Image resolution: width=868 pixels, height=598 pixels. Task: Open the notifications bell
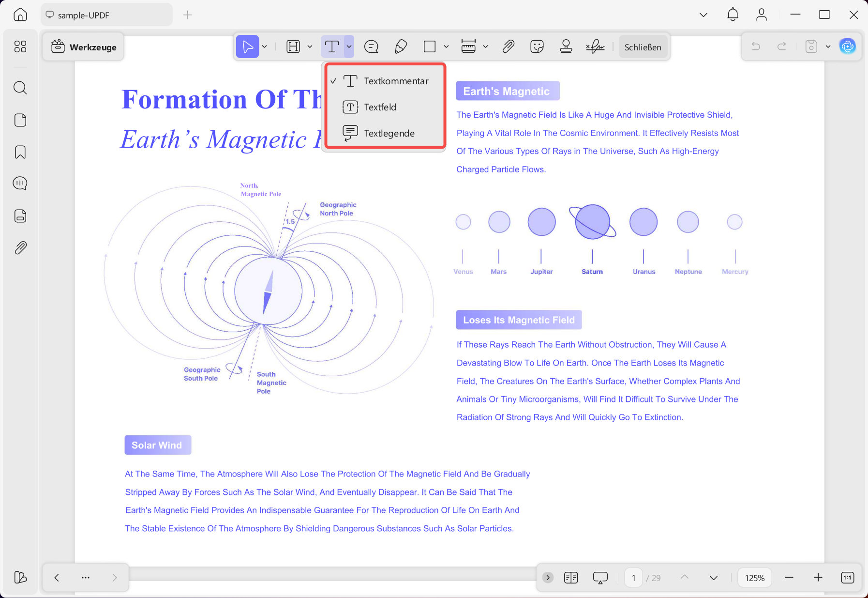tap(733, 15)
